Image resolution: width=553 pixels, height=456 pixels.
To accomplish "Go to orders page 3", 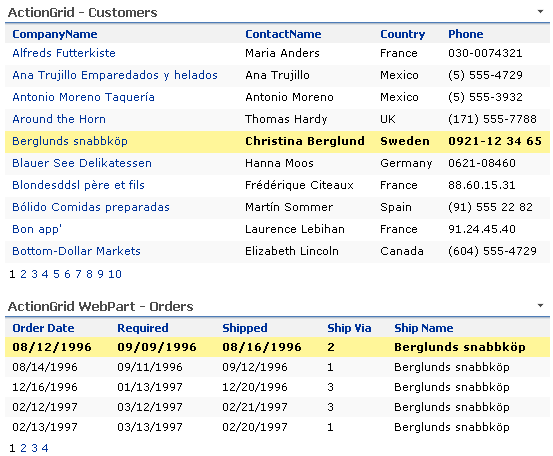I will pyautogui.click(x=34, y=448).
